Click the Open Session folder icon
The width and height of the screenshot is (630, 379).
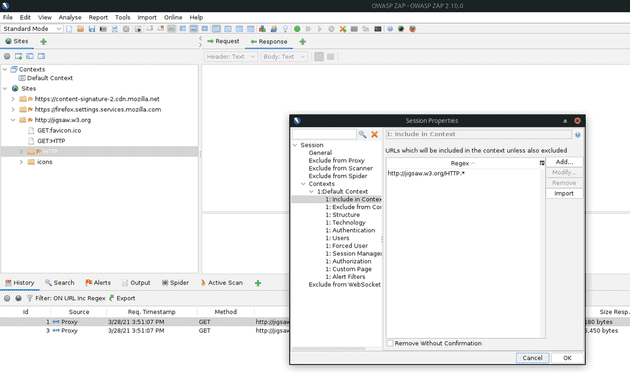[80, 29]
